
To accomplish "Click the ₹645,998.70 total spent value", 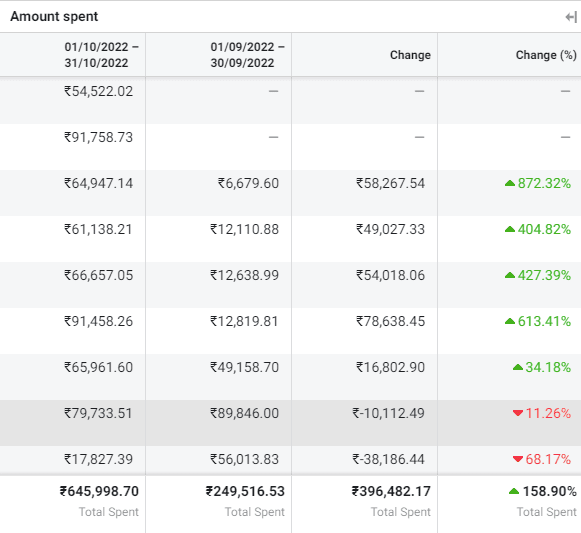I will point(99,491).
